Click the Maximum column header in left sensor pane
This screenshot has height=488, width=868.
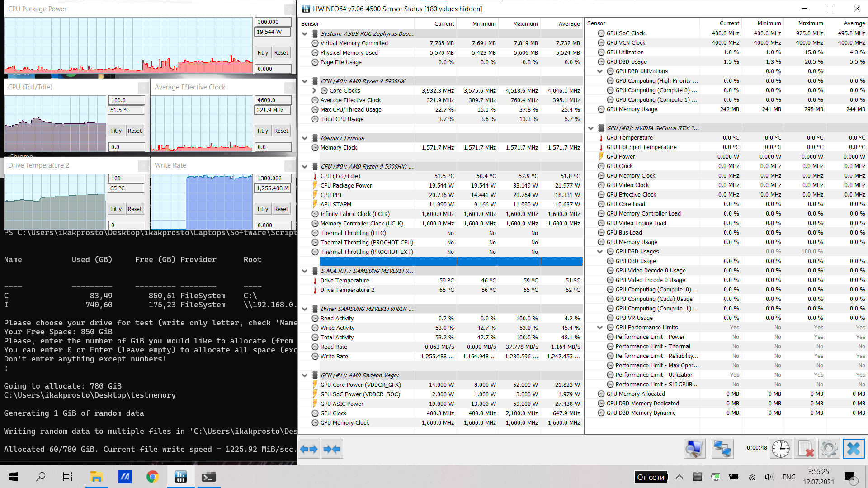(520, 23)
